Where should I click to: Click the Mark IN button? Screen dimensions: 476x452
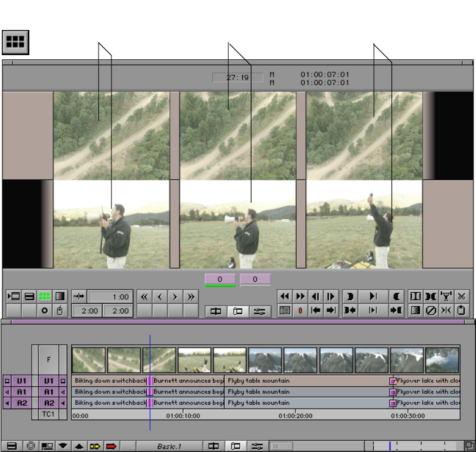350,296
